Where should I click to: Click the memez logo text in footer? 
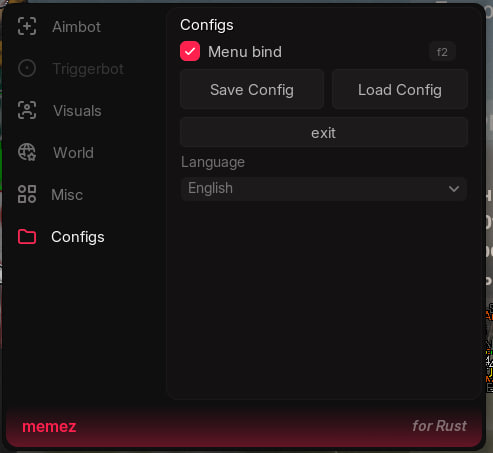49,426
